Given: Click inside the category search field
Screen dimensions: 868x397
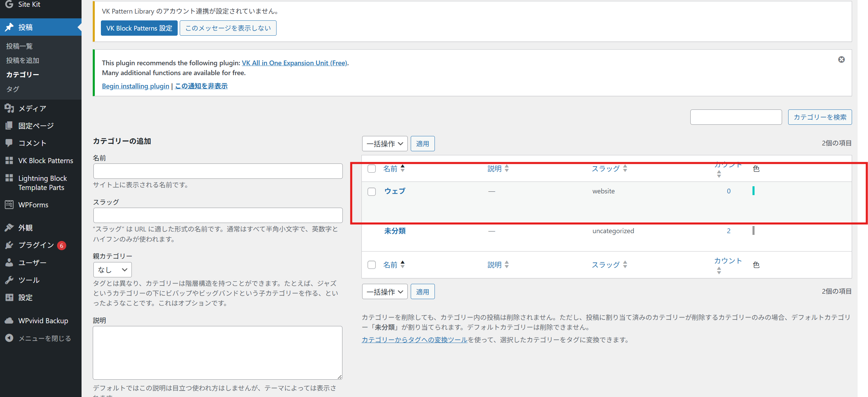Looking at the screenshot, I should [736, 117].
